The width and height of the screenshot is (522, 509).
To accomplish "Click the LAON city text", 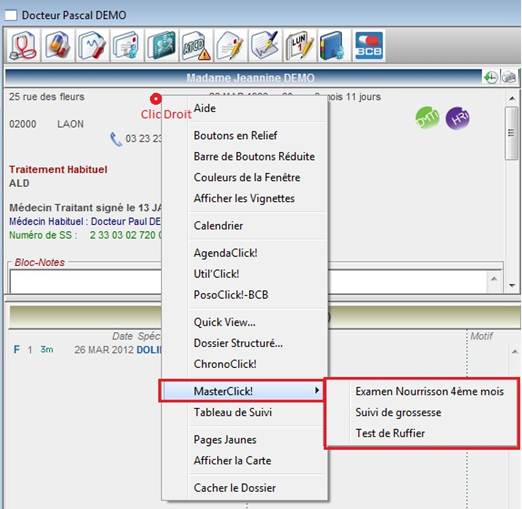I will (70, 124).
